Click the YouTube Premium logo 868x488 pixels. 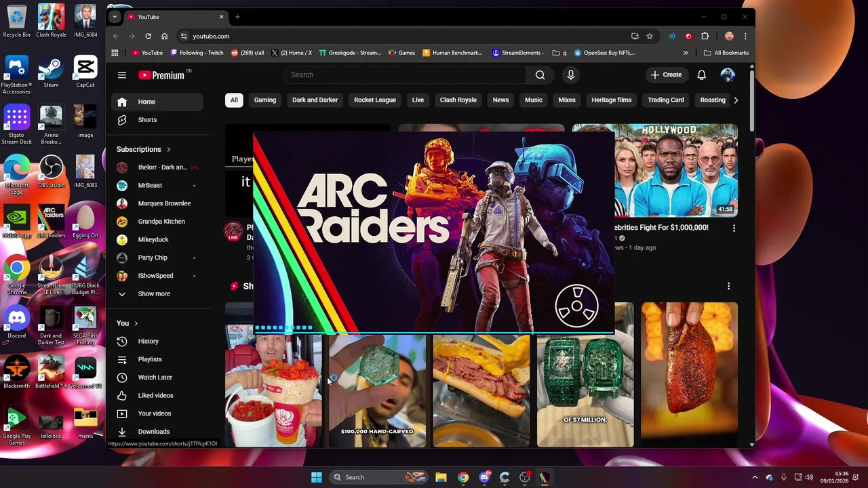(x=161, y=75)
